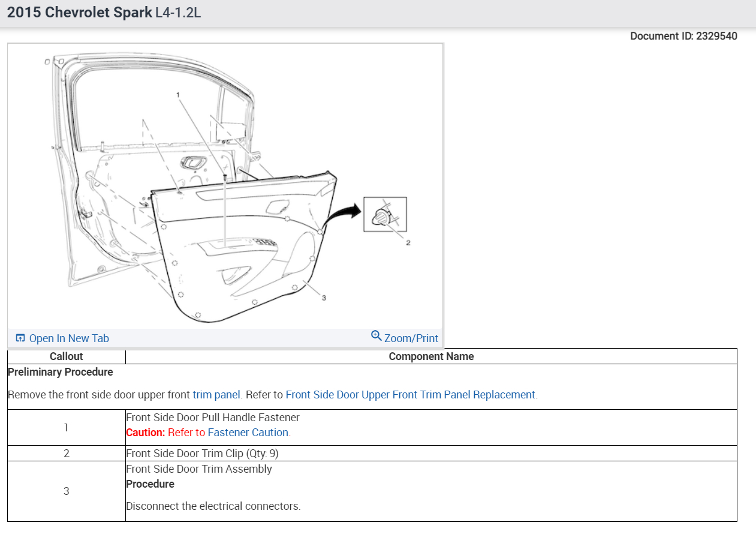
Task: Click the door trim diagram image
Action: [x=225, y=186]
